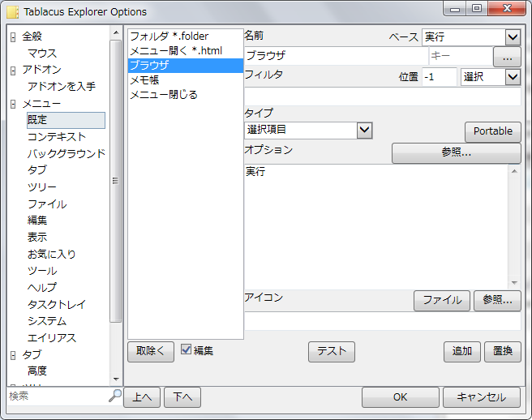Image resolution: width=532 pixels, height=420 pixels.
Task: Collapse the 全般 tree node
Action: point(13,37)
